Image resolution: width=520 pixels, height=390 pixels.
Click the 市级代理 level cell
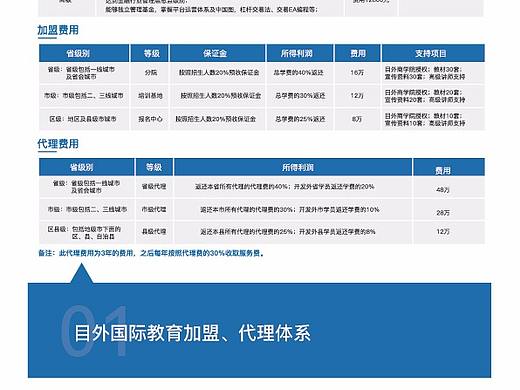tap(154, 209)
